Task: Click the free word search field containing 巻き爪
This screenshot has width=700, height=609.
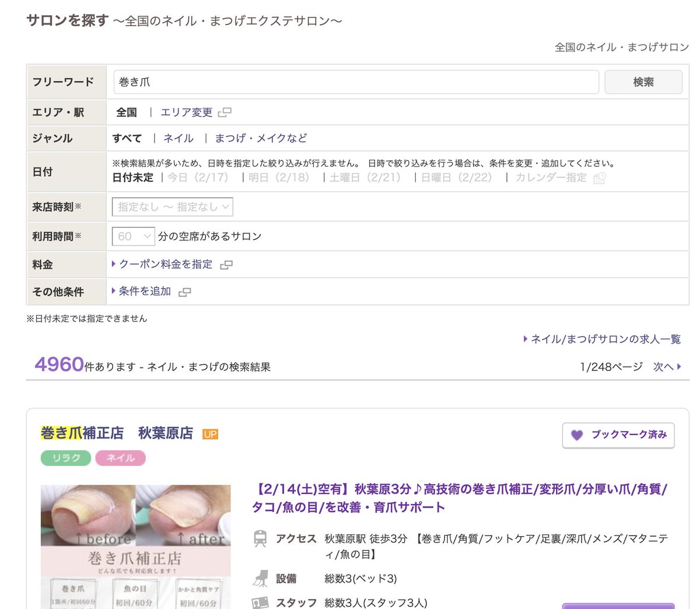Action: click(356, 82)
